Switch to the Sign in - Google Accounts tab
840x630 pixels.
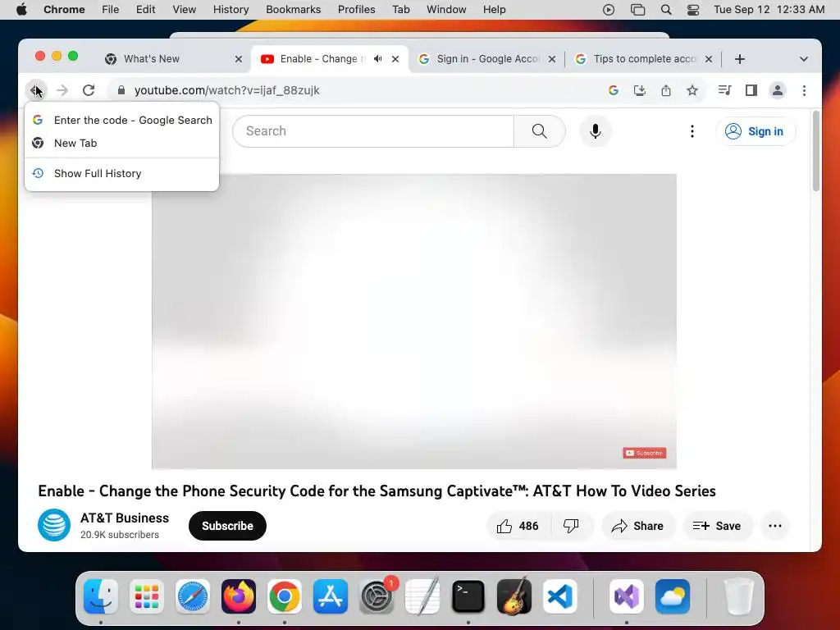(x=487, y=59)
